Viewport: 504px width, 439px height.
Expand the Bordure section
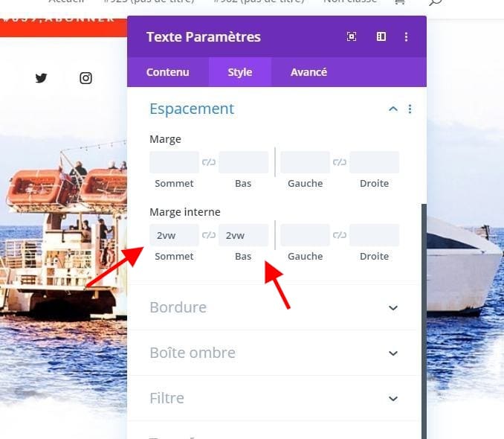[274, 307]
